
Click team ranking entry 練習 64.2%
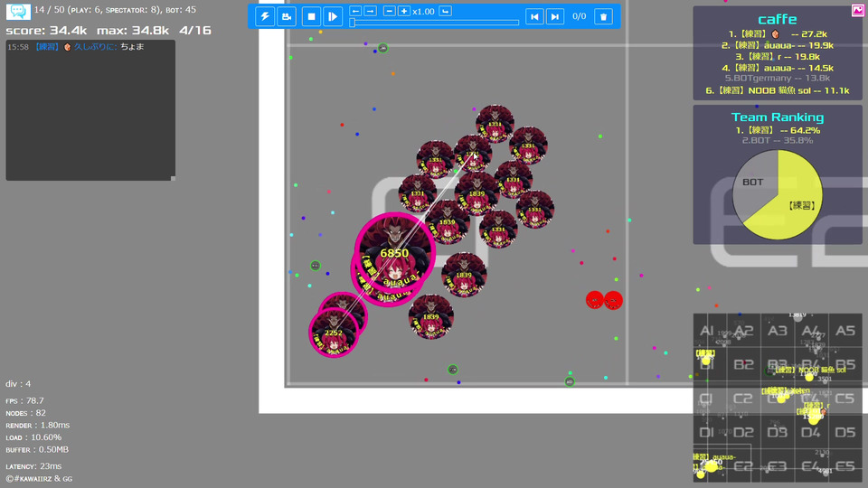pos(778,130)
